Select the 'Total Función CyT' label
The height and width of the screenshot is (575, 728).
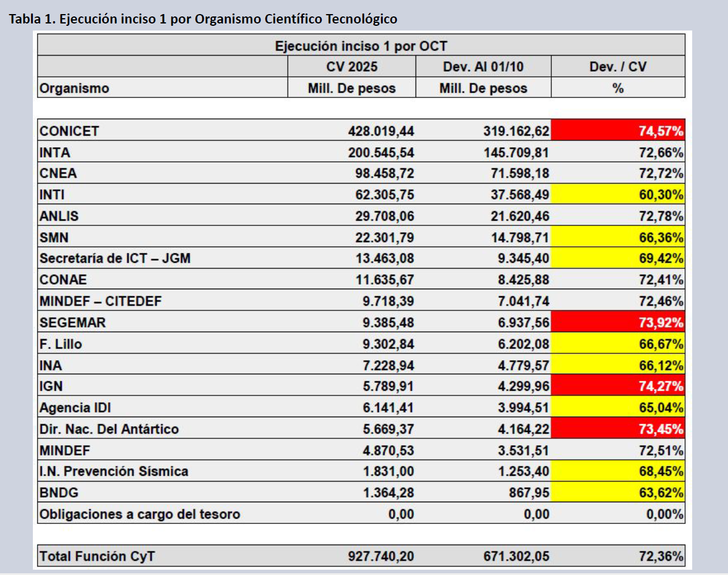(97, 556)
